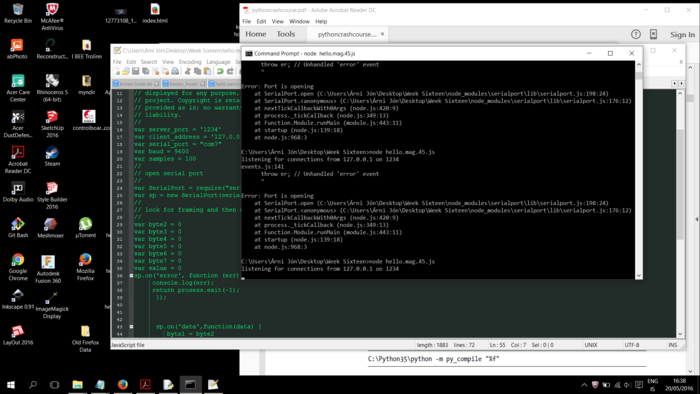700x394 pixels.
Task: Open the Edit menu in Acrobat Reader
Action: [261, 21]
